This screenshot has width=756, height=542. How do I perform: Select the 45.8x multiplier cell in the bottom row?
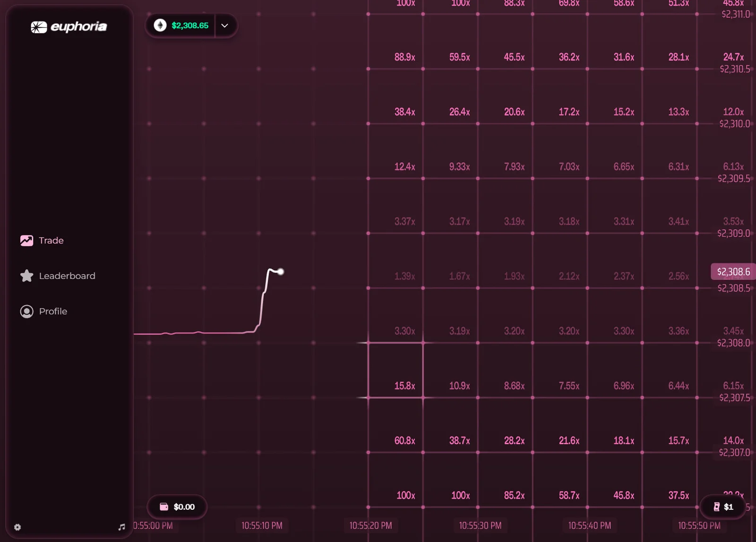[615, 480]
